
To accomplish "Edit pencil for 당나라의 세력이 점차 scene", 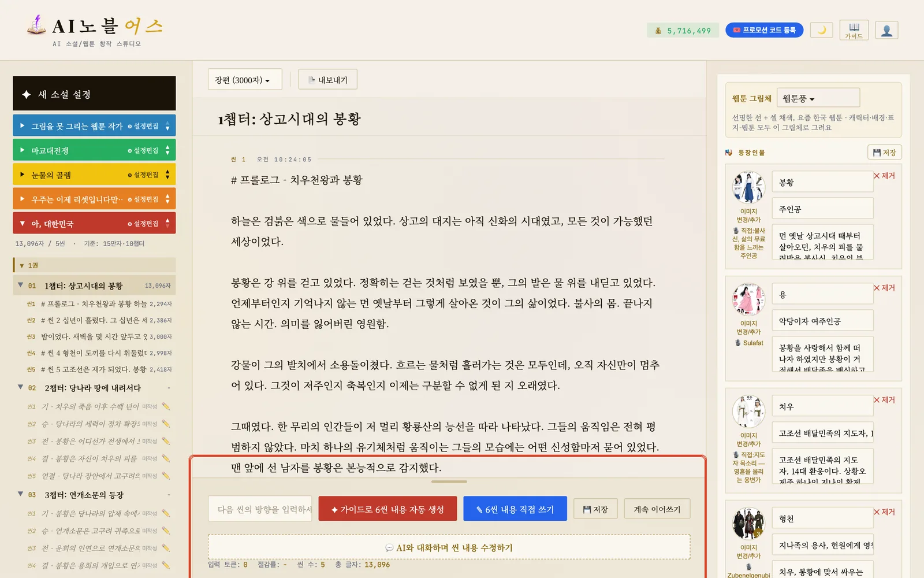I will 166,424.
